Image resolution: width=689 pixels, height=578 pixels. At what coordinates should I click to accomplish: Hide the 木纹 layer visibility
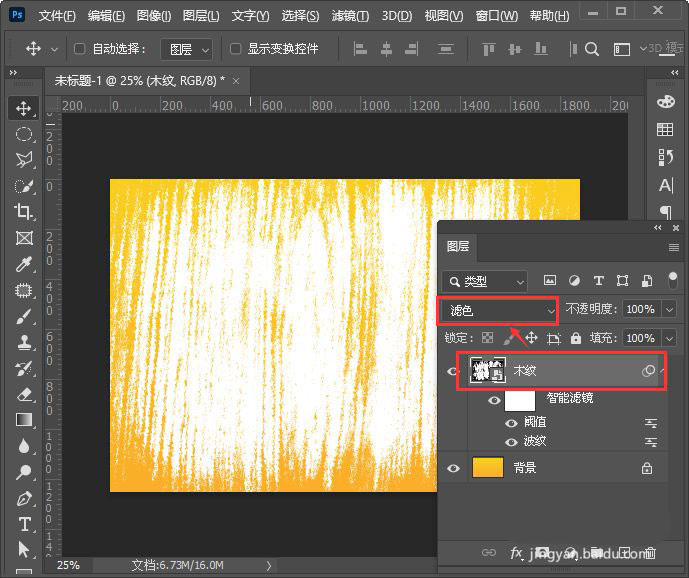(453, 371)
